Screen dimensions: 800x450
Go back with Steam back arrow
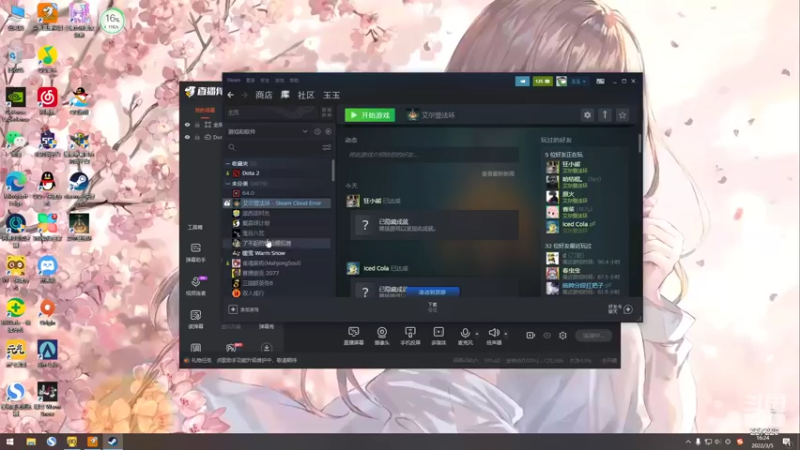click(x=231, y=95)
